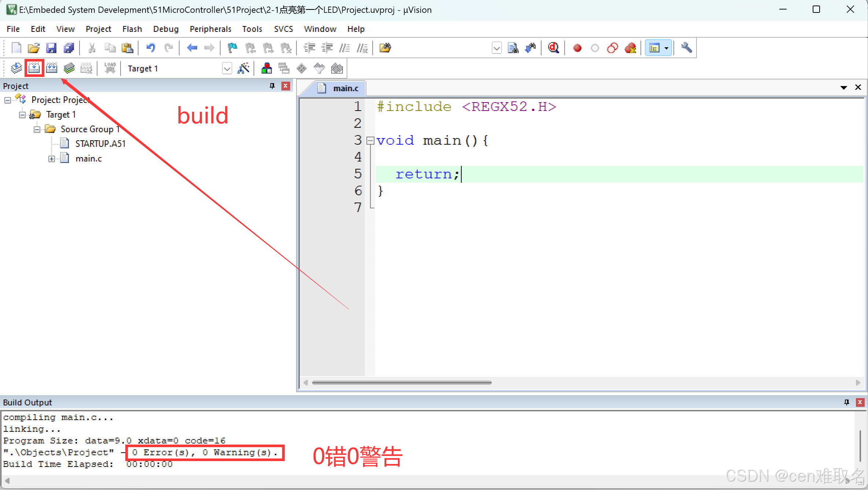Open Options for Target magic wand
The height and width of the screenshot is (490, 868).
[x=243, y=68]
